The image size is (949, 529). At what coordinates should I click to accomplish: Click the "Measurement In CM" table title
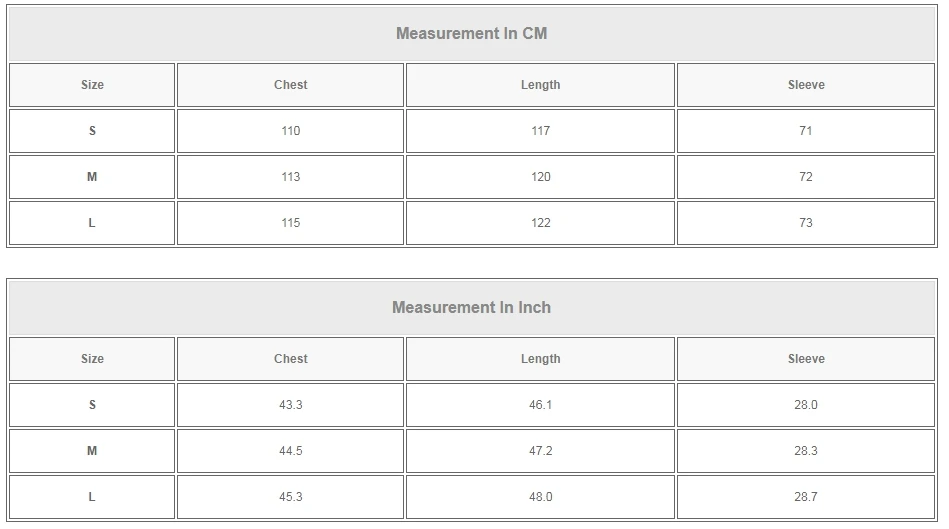click(472, 34)
